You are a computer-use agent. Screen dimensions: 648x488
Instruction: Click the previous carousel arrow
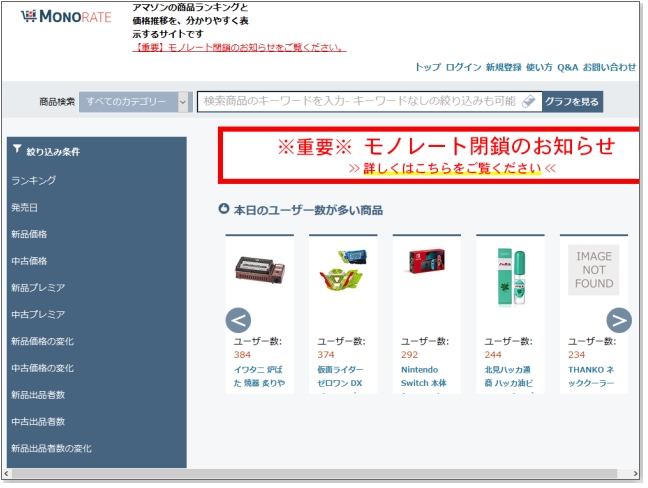pyautogui.click(x=238, y=320)
